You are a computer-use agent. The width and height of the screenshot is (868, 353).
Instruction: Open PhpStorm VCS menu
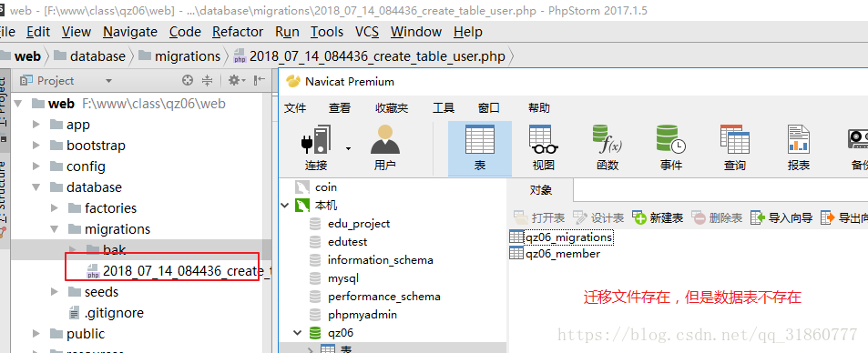click(367, 32)
